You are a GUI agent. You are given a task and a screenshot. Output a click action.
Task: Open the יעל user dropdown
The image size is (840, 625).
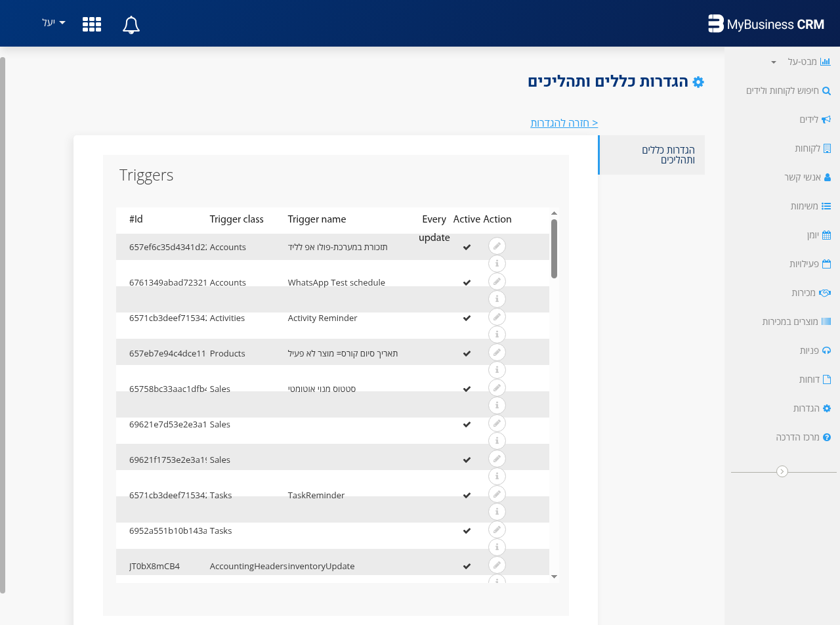pyautogui.click(x=54, y=22)
